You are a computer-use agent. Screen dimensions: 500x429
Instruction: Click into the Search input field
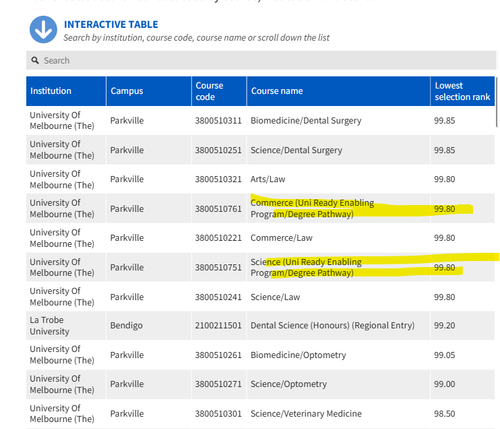pos(261,60)
